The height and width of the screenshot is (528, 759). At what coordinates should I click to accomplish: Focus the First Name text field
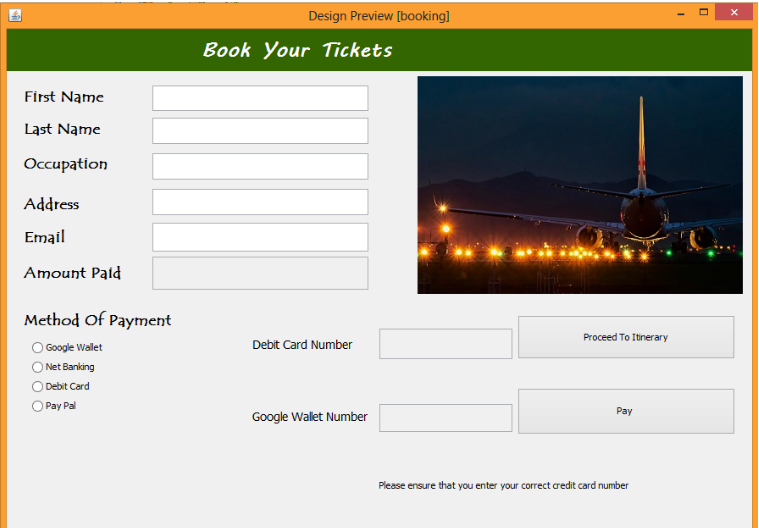point(260,98)
